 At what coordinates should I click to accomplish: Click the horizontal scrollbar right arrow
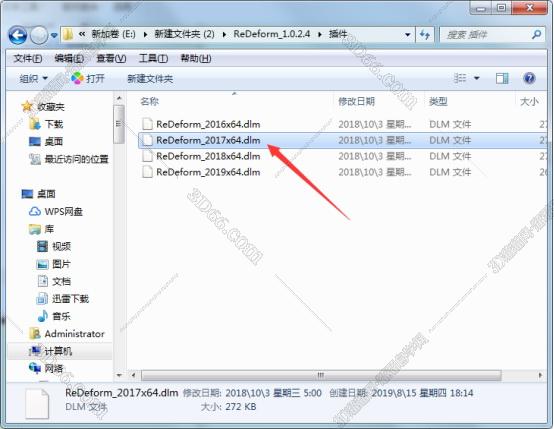click(540, 375)
